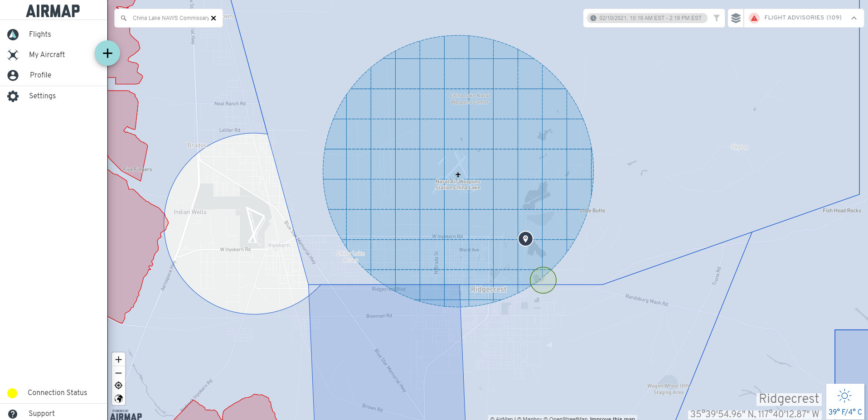Open Flight Advisories (109) list
The height and width of the screenshot is (420, 868).
tap(803, 18)
